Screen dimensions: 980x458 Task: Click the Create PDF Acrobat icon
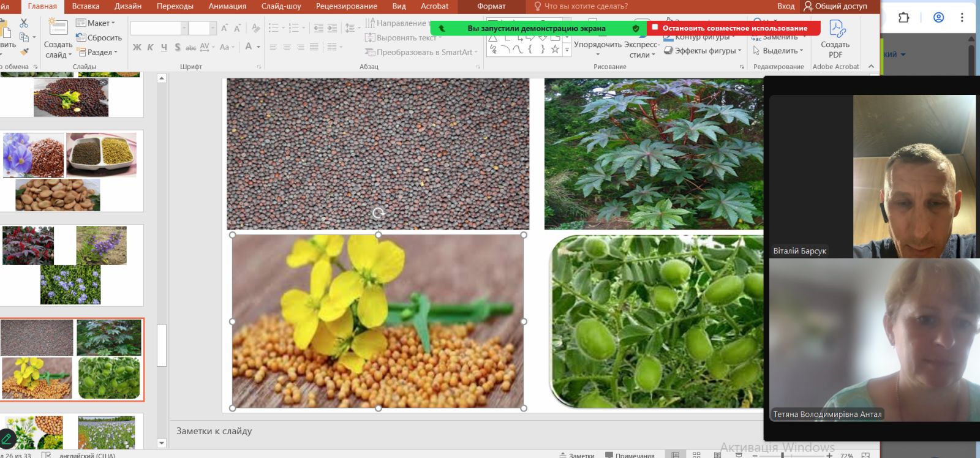[x=836, y=29]
